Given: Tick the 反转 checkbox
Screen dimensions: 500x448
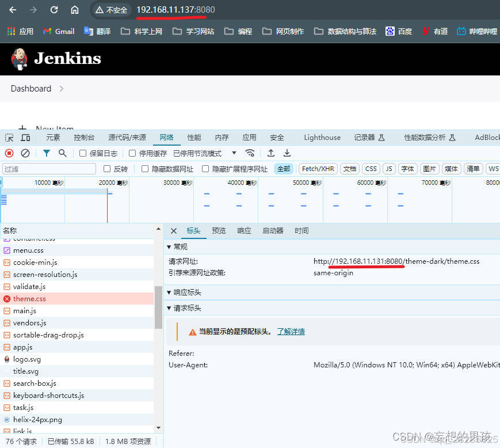Looking at the screenshot, I should 107,169.
